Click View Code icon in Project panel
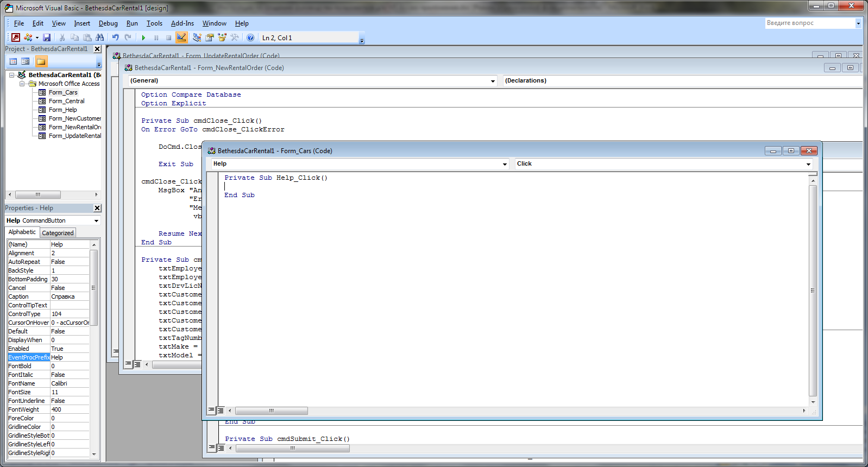The image size is (868, 467). point(13,61)
